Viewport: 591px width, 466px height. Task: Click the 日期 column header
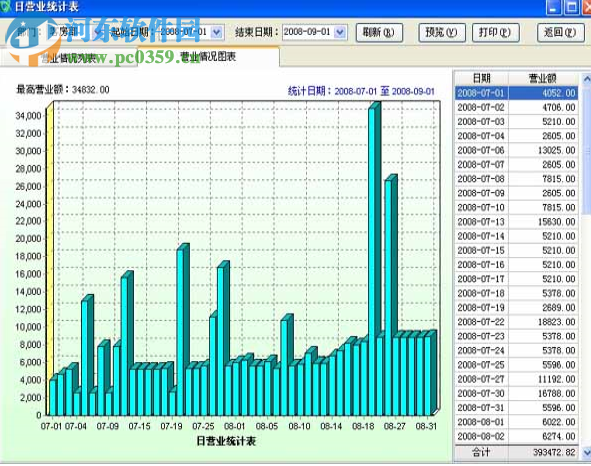pyautogui.click(x=482, y=78)
